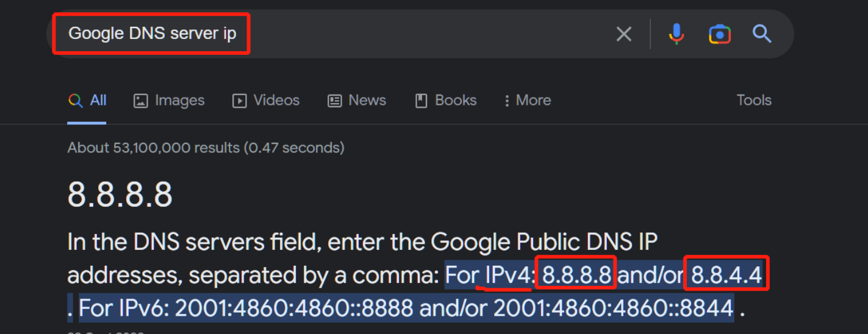868x334 pixels.
Task: Open search by image camera icon
Action: pyautogui.click(x=720, y=34)
